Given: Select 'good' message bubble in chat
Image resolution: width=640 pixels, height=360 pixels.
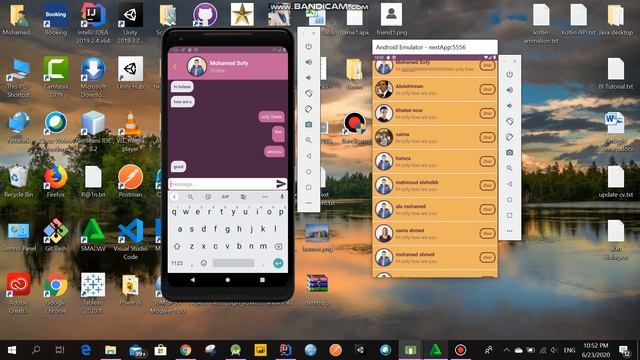Looking at the screenshot, I should click(178, 167).
